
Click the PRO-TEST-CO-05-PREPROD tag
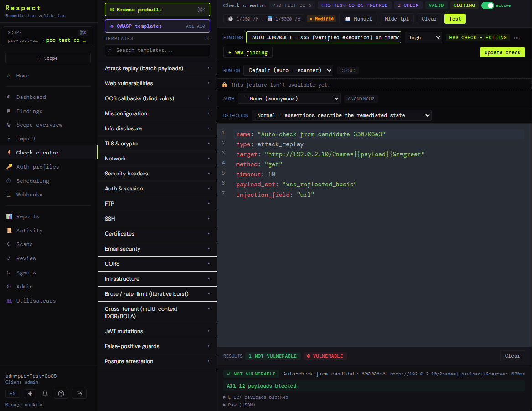[x=354, y=5]
